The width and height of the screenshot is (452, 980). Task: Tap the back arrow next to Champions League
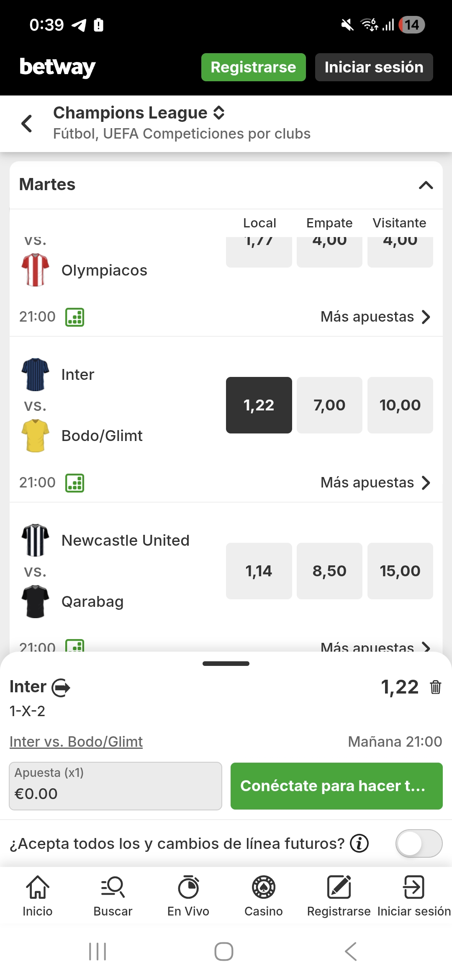click(27, 124)
